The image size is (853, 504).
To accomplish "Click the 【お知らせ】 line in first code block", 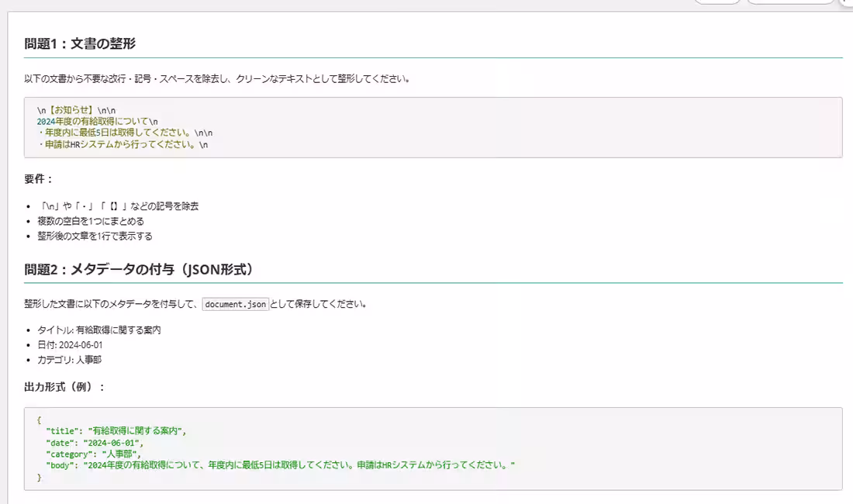I will click(x=76, y=110).
